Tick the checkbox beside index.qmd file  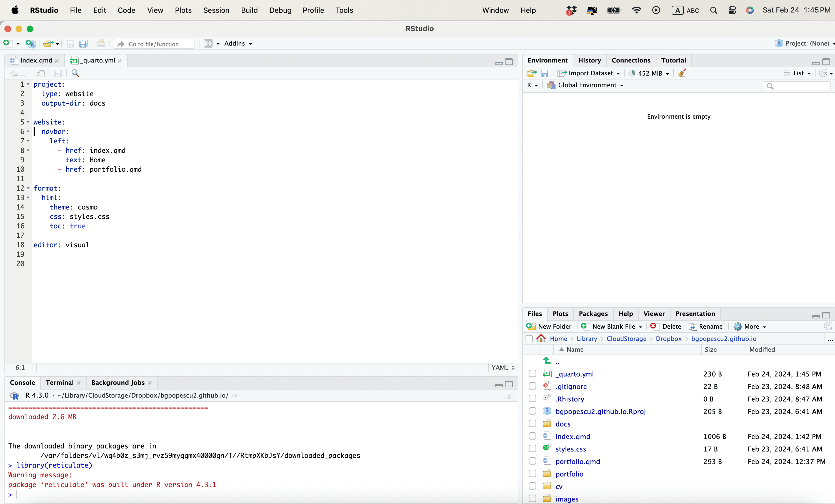click(x=532, y=436)
